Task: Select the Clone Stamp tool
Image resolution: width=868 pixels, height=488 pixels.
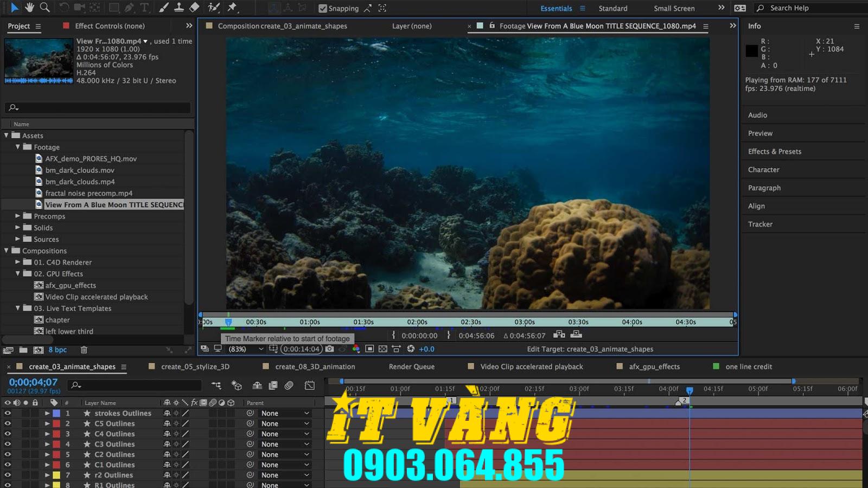Action: [x=179, y=8]
